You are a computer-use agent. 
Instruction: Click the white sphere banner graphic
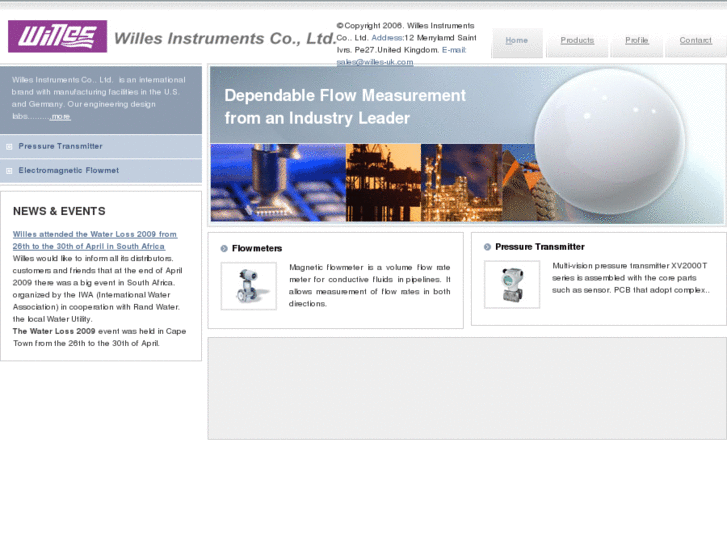(610, 141)
